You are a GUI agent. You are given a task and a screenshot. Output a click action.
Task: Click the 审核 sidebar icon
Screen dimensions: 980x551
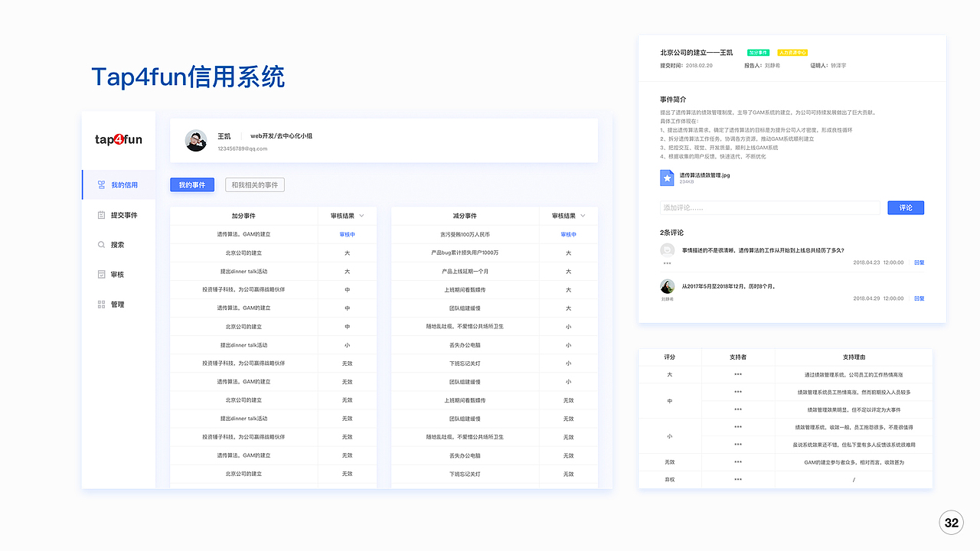click(101, 274)
